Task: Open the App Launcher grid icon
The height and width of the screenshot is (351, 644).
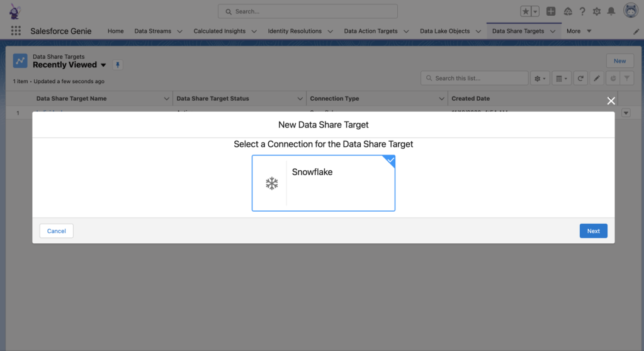Action: (16, 31)
